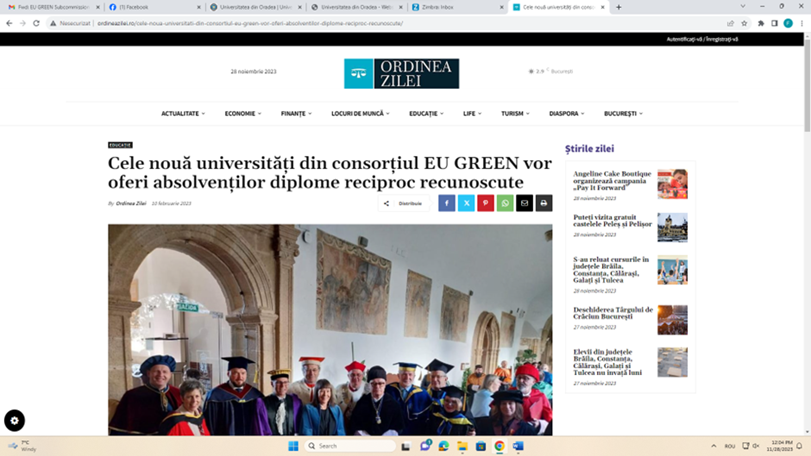The width and height of the screenshot is (811, 456).
Task: Bookmark this page with the star icon
Action: pos(744,23)
